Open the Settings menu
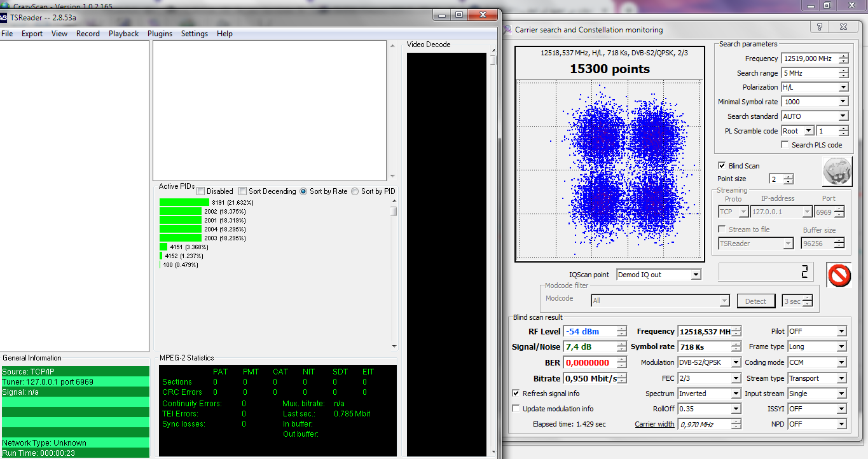Viewport: 868px width, 459px height. (195, 34)
